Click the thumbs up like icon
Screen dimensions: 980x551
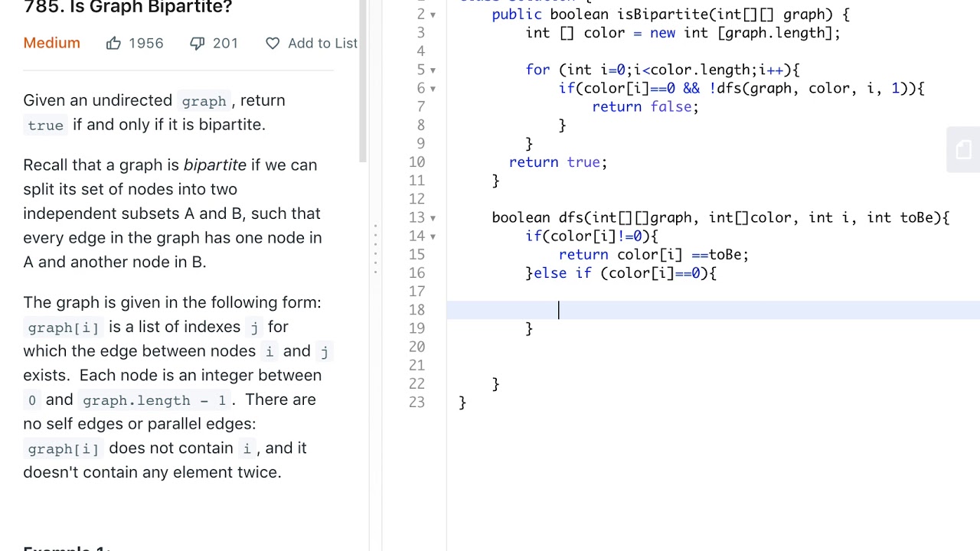113,43
